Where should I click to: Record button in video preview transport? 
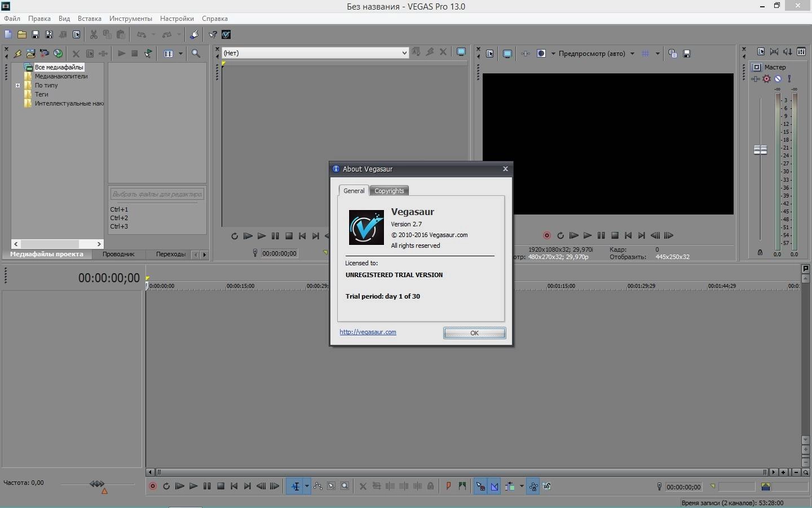coord(547,235)
